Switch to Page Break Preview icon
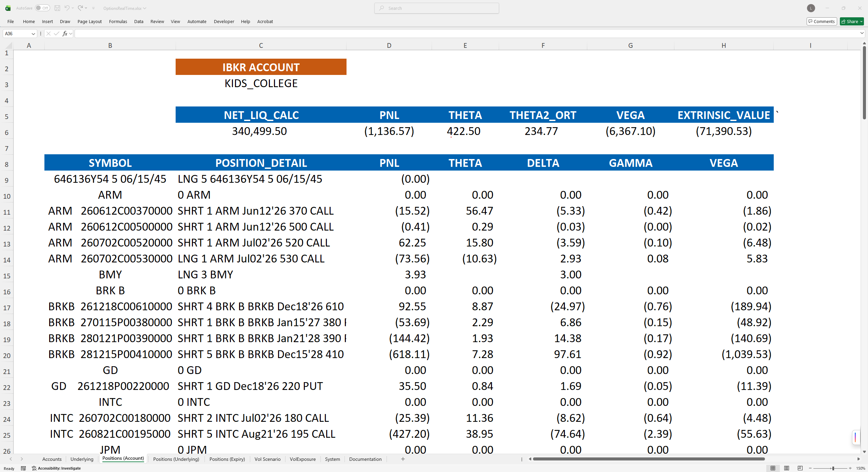The width and height of the screenshot is (868, 472). click(x=800, y=468)
